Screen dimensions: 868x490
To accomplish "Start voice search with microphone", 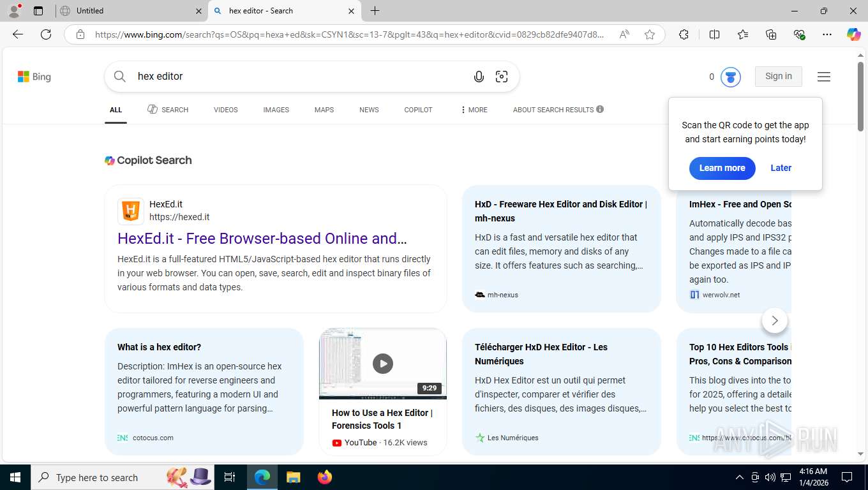I will click(x=479, y=77).
